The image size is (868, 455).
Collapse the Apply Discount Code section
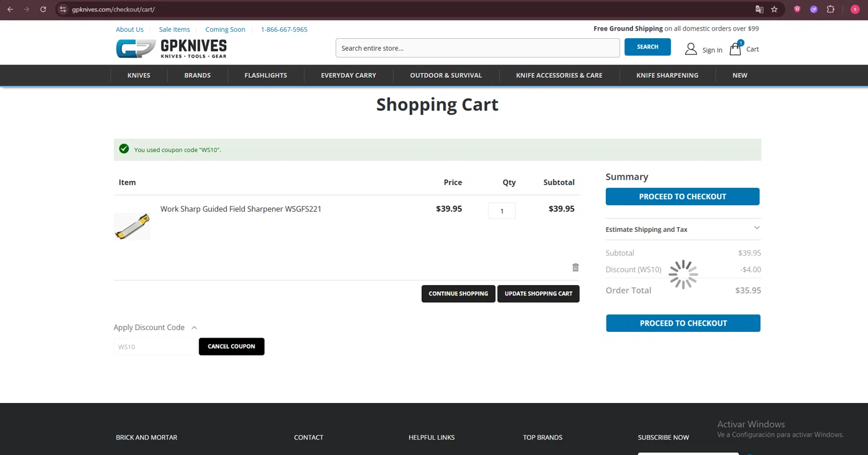click(194, 328)
